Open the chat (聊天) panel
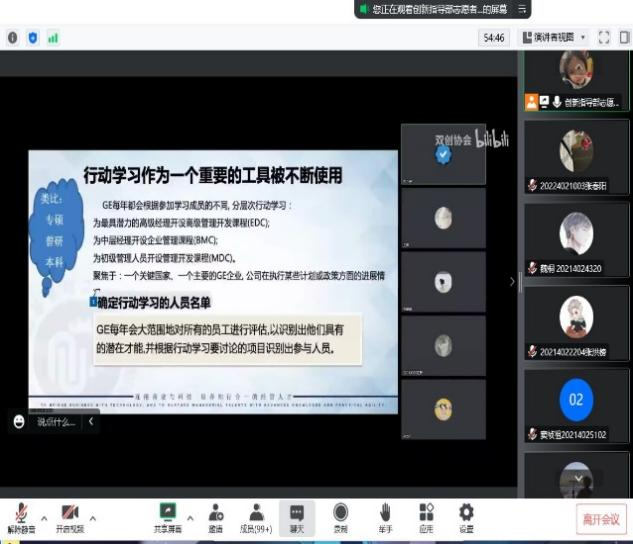This screenshot has width=633, height=544. 297,516
